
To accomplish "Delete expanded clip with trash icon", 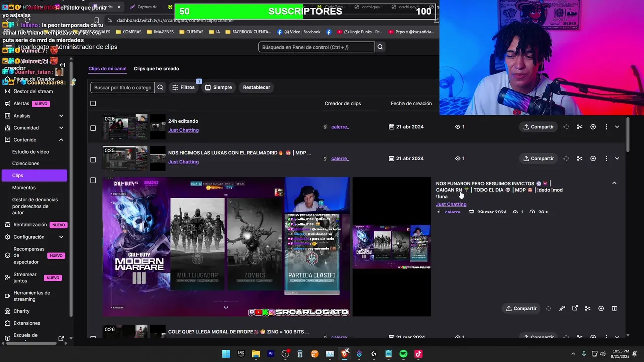I will pos(614,308).
